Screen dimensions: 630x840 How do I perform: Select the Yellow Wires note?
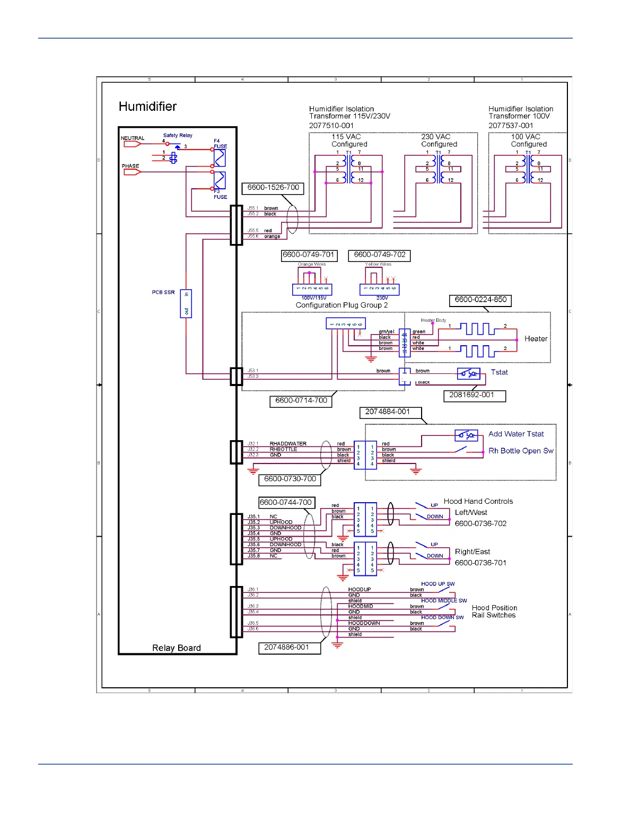click(378, 264)
